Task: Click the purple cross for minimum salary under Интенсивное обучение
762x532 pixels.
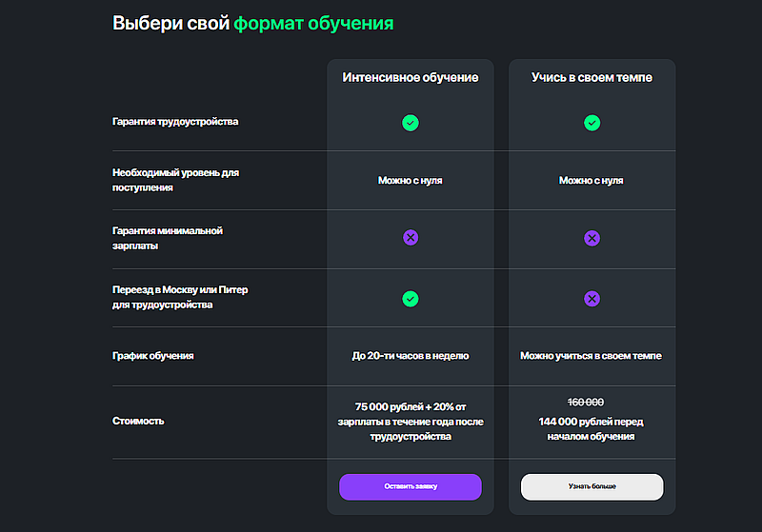Action: (411, 238)
